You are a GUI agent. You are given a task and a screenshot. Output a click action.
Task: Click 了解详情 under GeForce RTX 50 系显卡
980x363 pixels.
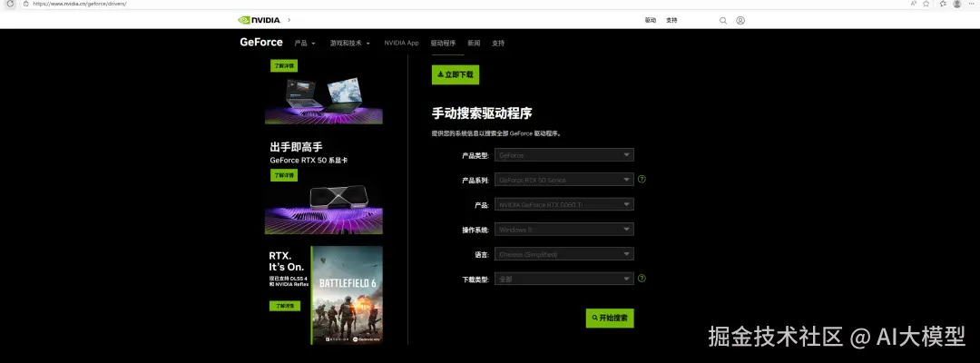pos(284,175)
